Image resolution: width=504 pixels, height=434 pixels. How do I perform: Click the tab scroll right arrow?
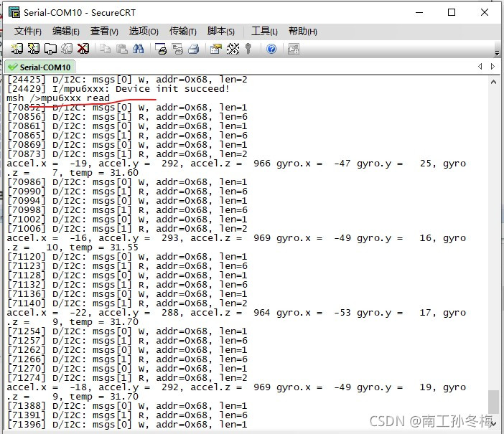pyautogui.click(x=493, y=66)
